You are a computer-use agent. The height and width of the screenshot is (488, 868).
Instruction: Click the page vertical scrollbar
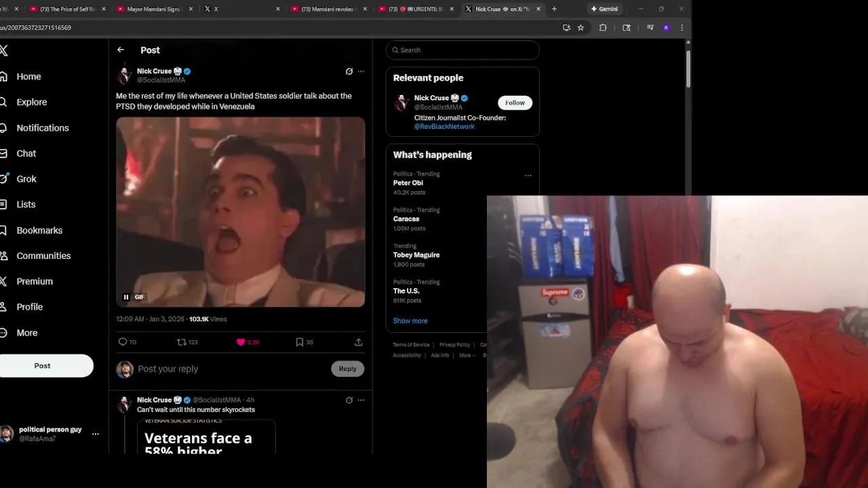point(688,68)
